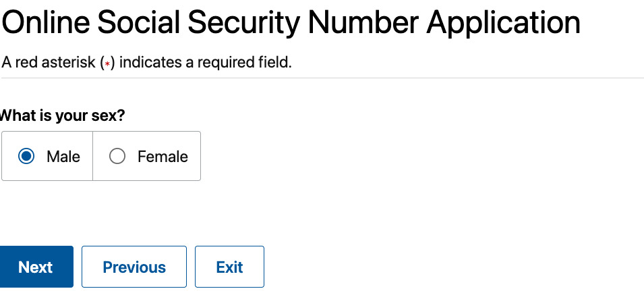
Task: Click the Next button
Action: tap(36, 267)
